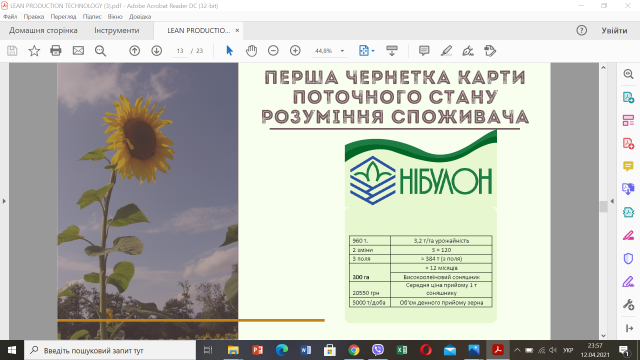Print the document with printer icon
The image size is (640, 360).
click(x=56, y=51)
